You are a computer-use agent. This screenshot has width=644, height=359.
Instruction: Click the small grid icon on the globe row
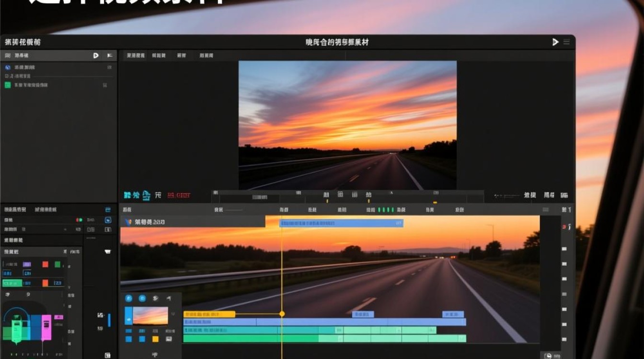tap(109, 67)
